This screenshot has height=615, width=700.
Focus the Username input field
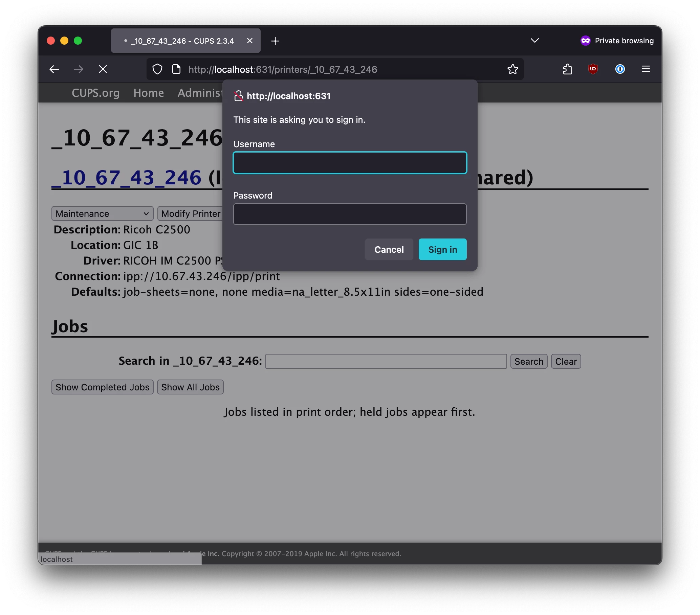click(x=349, y=163)
